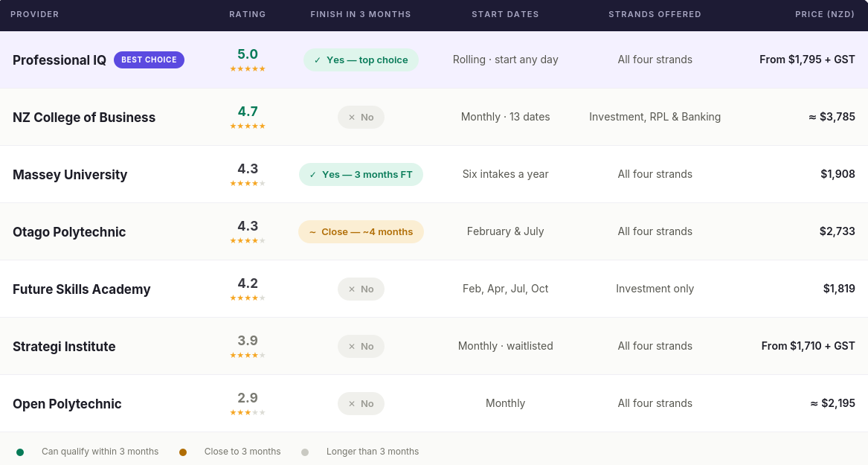
Task: Click Massey University star rating
Action: pos(248,183)
